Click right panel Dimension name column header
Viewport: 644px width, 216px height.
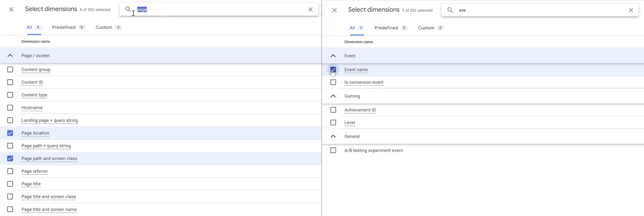pyautogui.click(x=359, y=42)
